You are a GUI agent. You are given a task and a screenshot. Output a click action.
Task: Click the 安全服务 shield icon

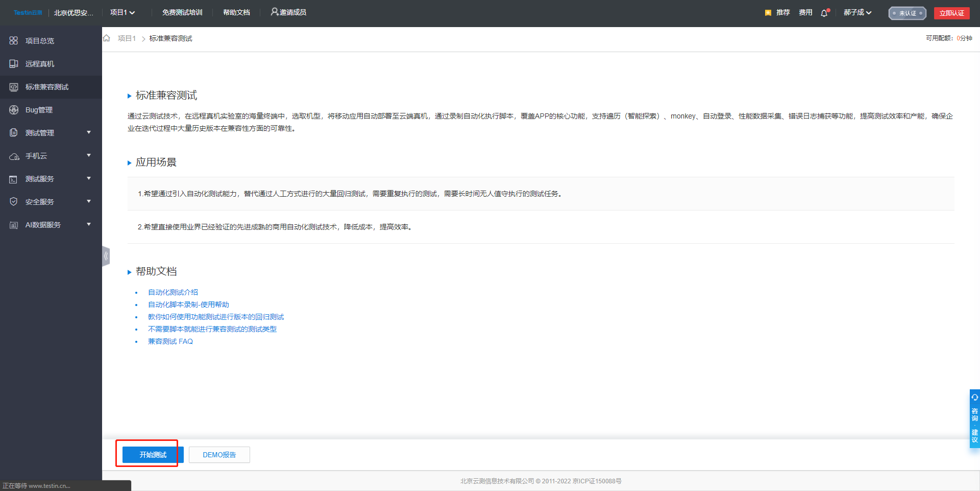pyautogui.click(x=14, y=201)
